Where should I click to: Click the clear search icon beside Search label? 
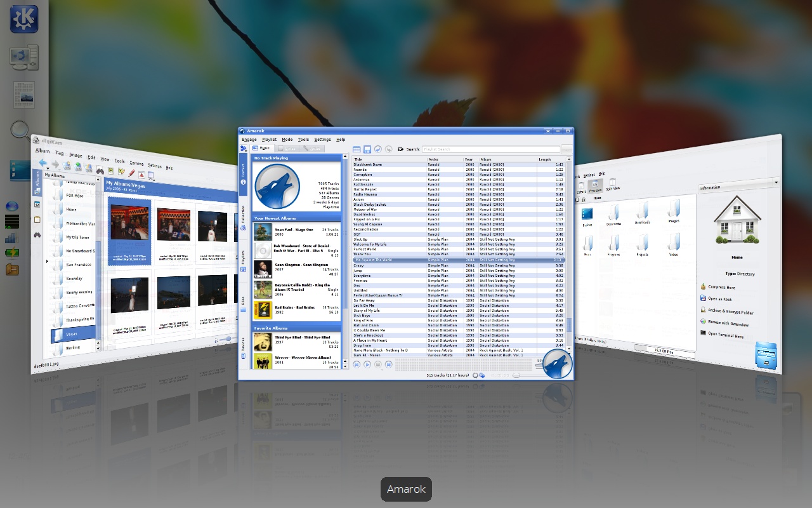(x=401, y=149)
